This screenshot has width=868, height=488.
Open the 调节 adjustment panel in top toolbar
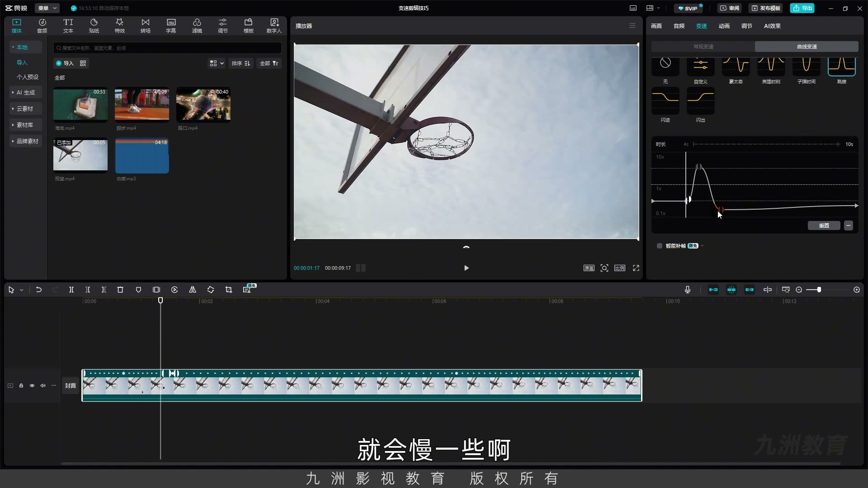point(223,26)
